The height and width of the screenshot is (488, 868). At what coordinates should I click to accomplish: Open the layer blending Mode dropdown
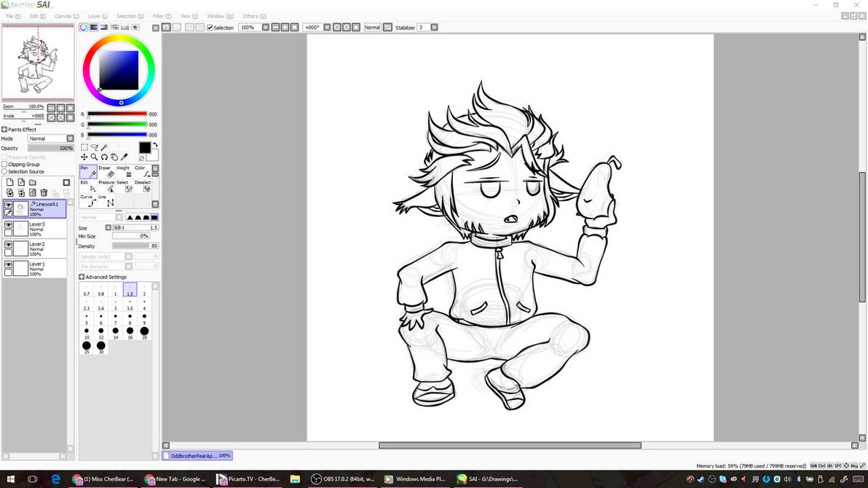pos(70,138)
